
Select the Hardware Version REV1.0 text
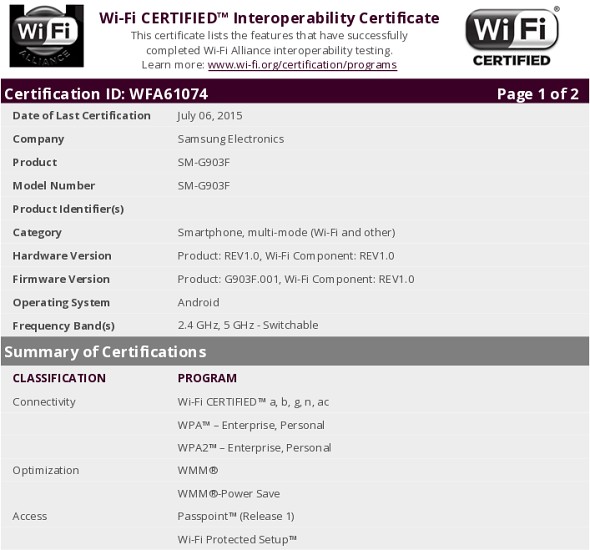(286, 256)
